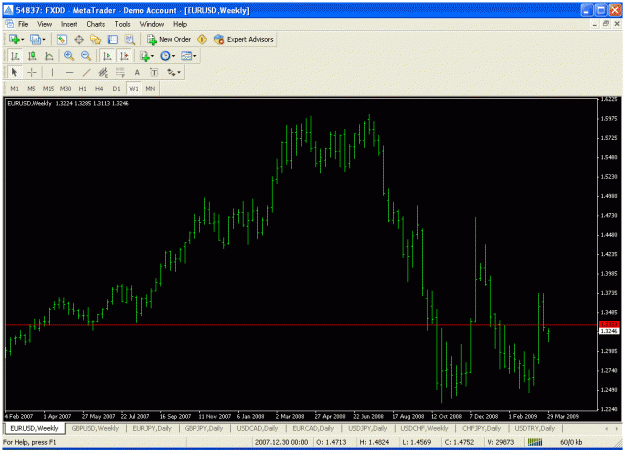Open the Help menu

coord(180,24)
